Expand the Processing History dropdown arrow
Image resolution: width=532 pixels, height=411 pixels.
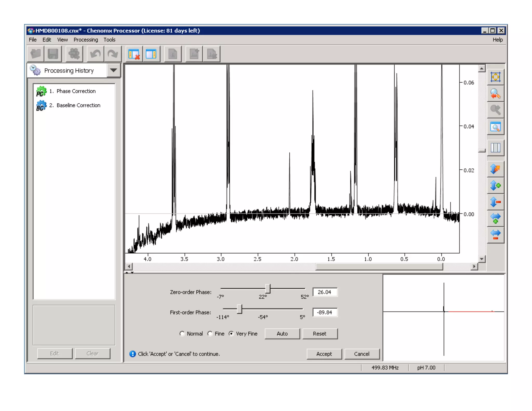click(114, 70)
